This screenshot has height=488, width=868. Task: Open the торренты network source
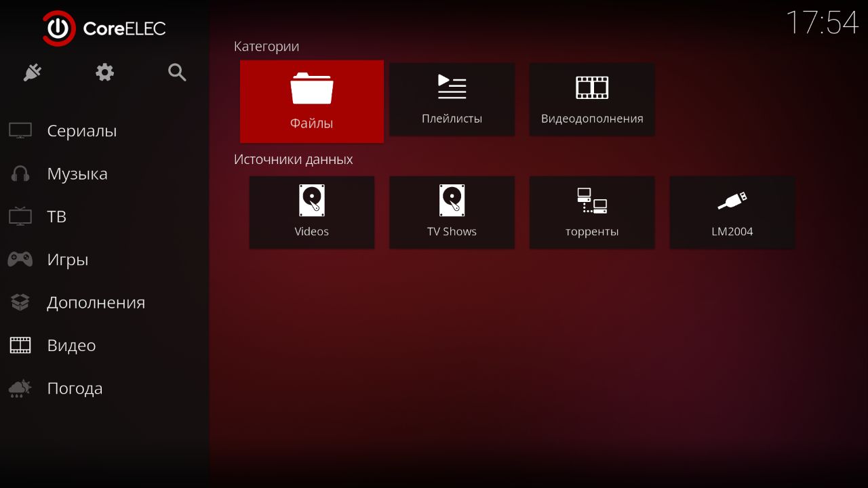tap(592, 212)
